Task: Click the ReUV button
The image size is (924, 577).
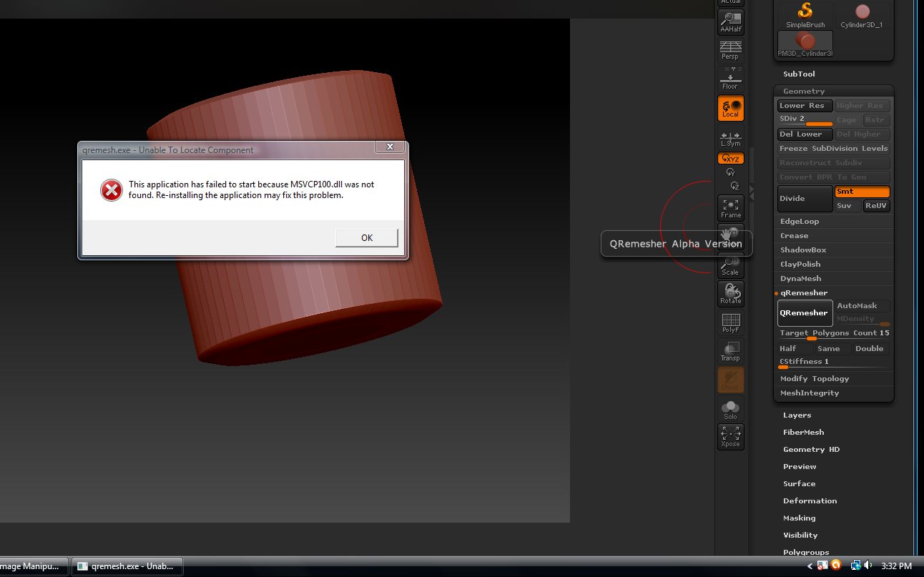Action: click(877, 206)
